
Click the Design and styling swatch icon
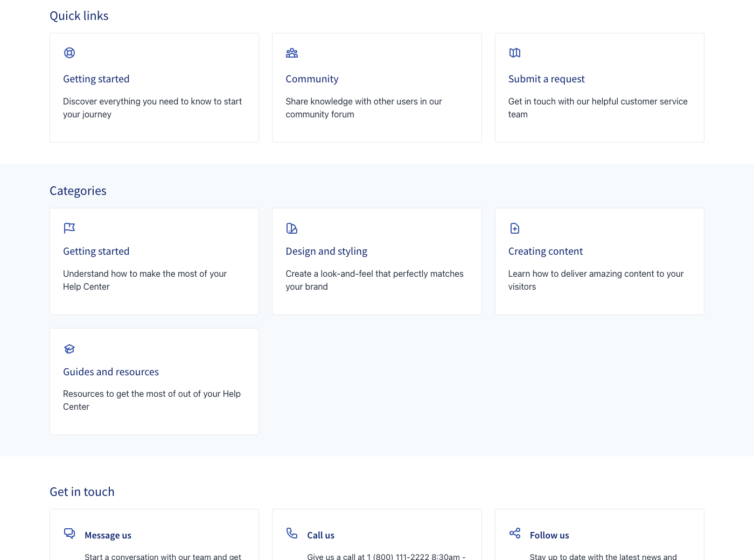[292, 228]
